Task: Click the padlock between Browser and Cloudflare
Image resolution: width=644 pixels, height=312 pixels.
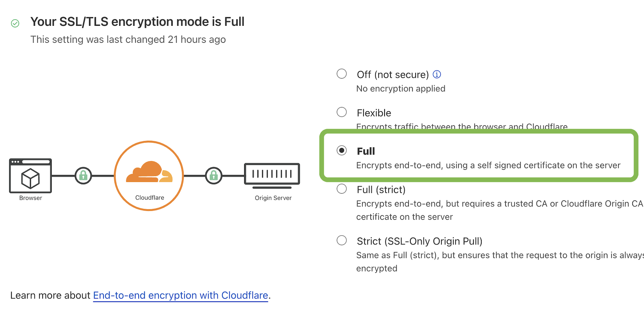Action: [x=83, y=176]
